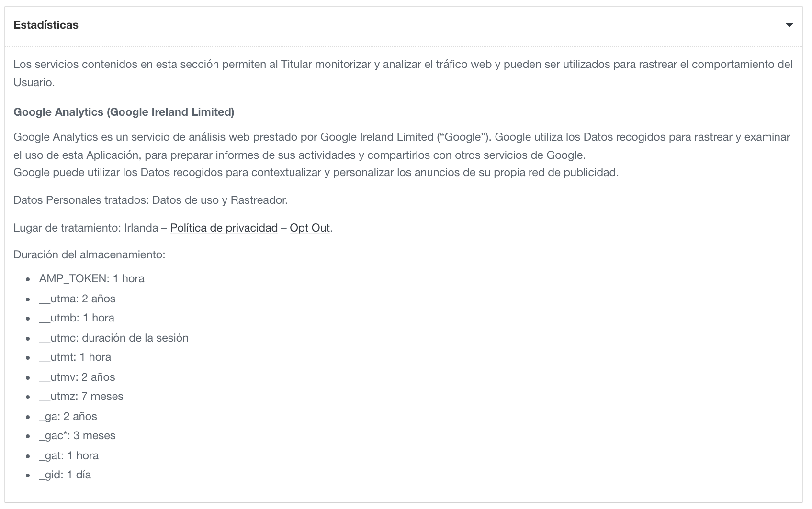Select the __utmv: 2 años entry
812x509 pixels.
77,377
